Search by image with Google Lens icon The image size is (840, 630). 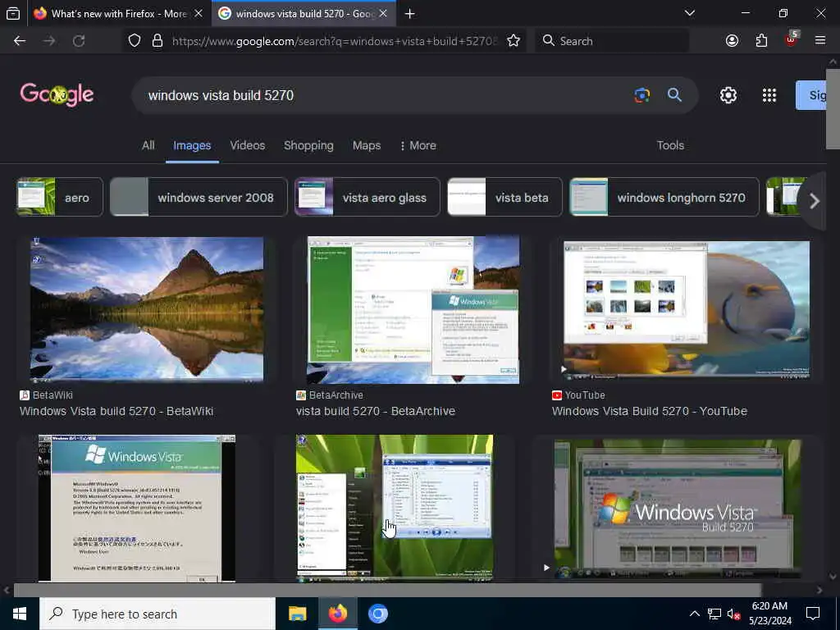point(641,95)
